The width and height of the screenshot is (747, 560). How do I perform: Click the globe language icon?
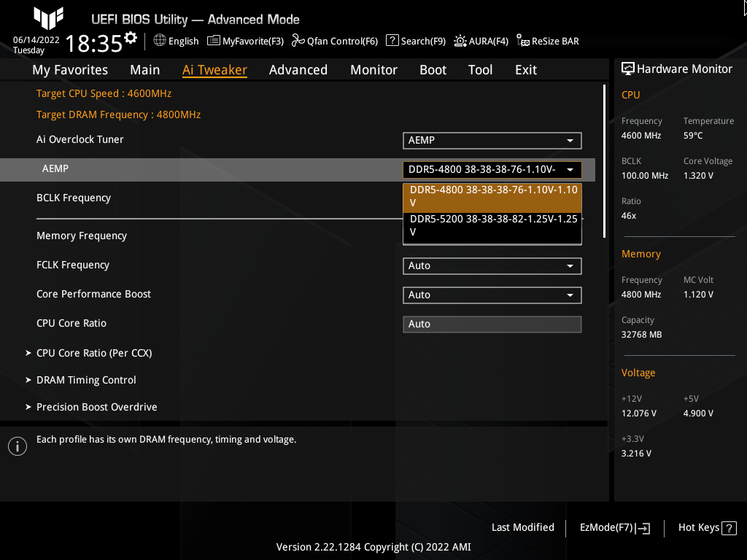click(x=160, y=41)
